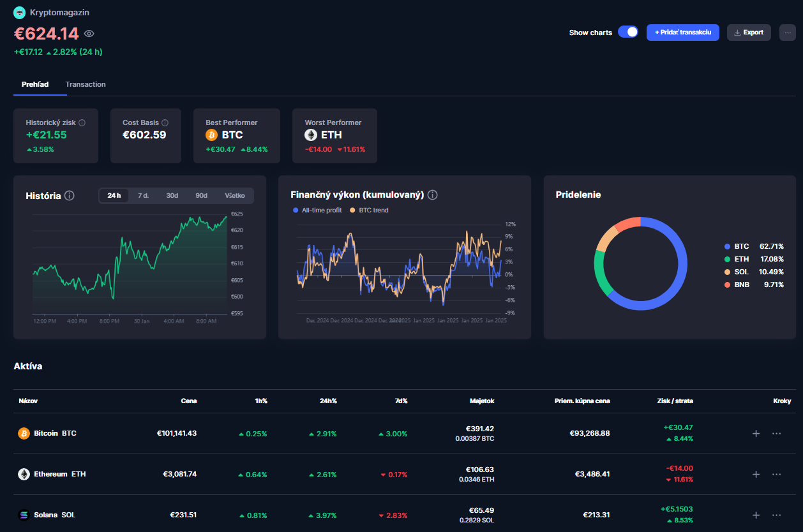The height and width of the screenshot is (532, 803).
Task: Turn off the Show charts switch
Action: (x=627, y=33)
